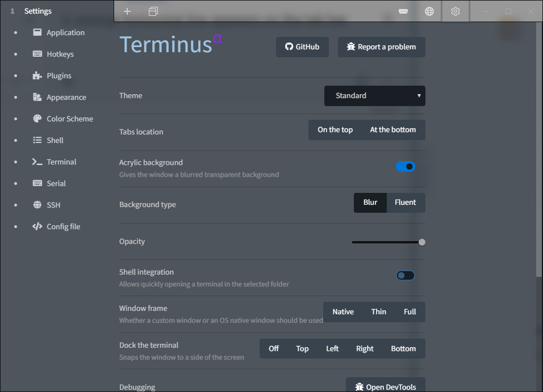This screenshot has width=543, height=392.
Task: Open the Hotkeys settings section
Action: 53,54
